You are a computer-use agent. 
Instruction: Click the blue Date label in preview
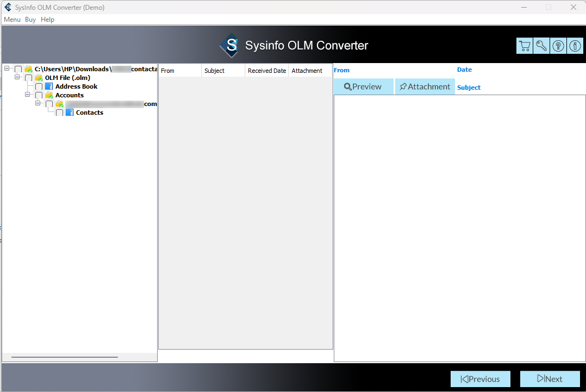coord(465,70)
